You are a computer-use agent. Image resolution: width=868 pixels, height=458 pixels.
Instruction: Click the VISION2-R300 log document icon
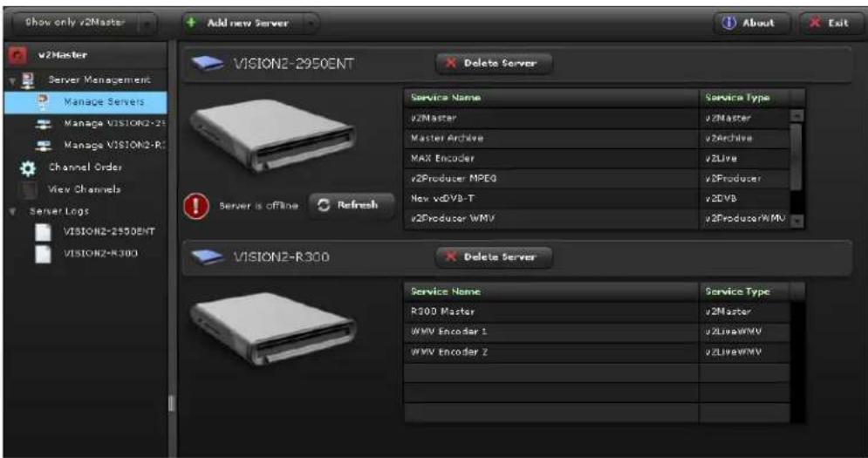[43, 254]
